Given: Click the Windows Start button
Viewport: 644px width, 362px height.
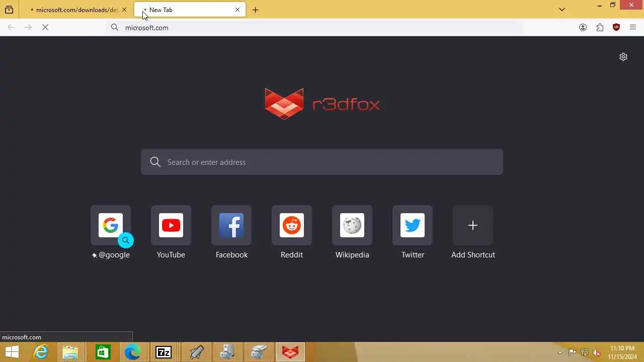Looking at the screenshot, I should pos(12,352).
